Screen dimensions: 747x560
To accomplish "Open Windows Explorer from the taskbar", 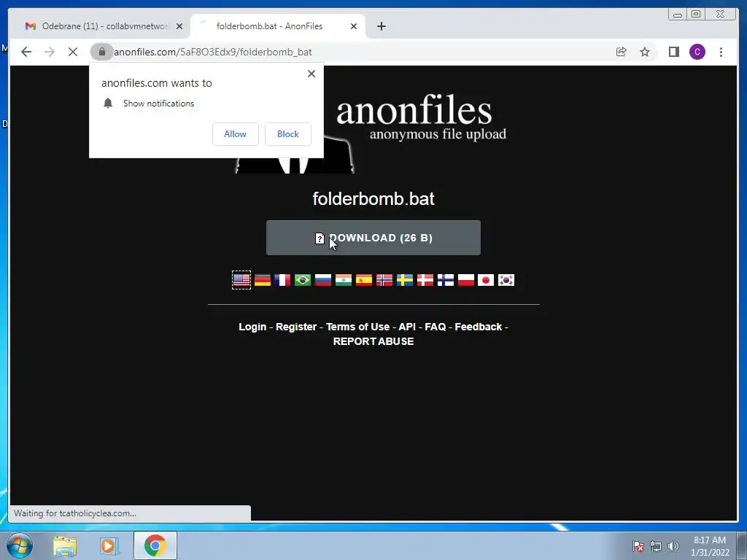I will pyautogui.click(x=65, y=545).
